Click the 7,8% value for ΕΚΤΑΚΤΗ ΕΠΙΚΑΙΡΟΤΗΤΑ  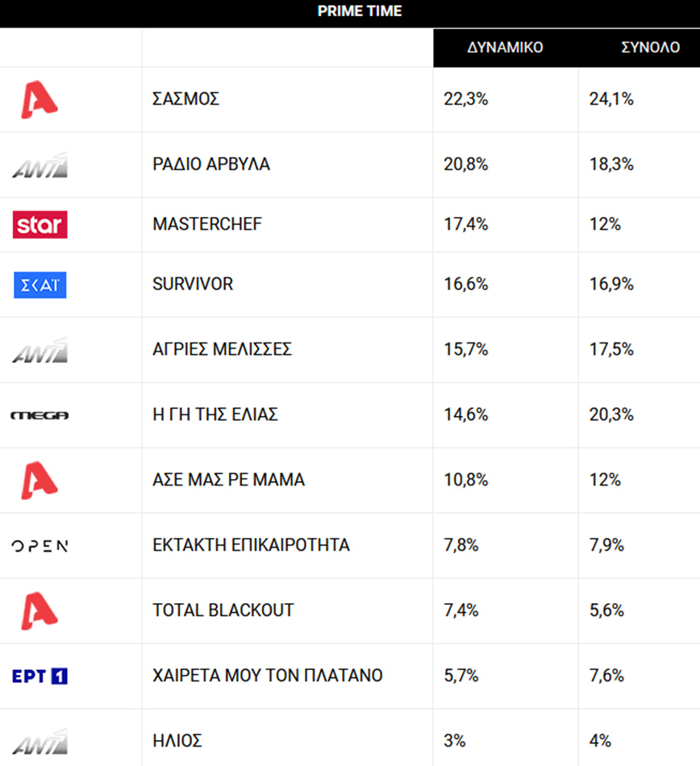click(x=461, y=546)
